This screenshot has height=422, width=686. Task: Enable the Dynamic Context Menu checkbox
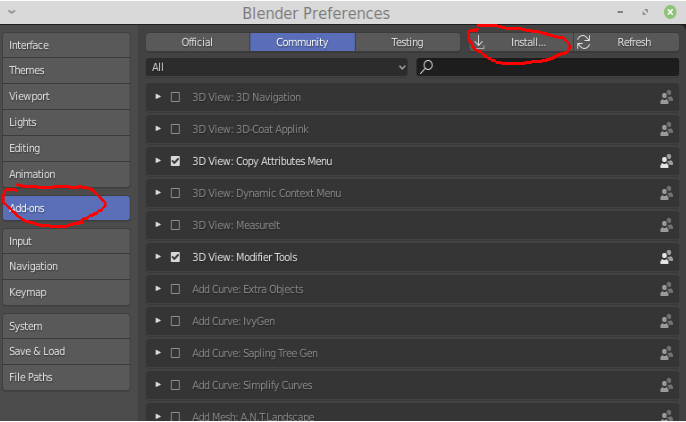pyautogui.click(x=175, y=193)
